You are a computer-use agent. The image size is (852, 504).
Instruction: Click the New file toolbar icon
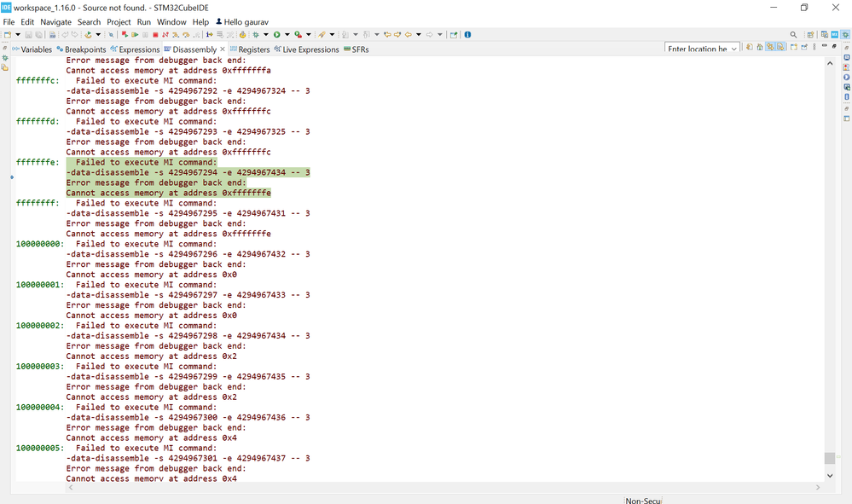coord(8,35)
